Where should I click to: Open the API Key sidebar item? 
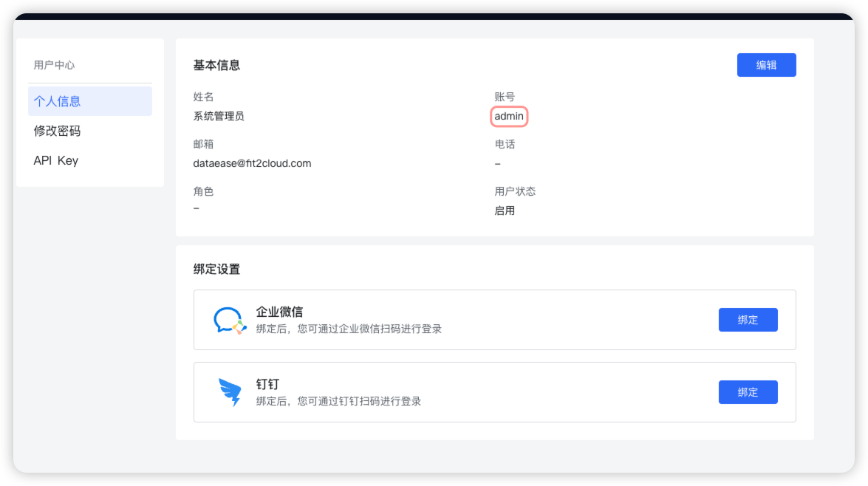click(x=56, y=160)
